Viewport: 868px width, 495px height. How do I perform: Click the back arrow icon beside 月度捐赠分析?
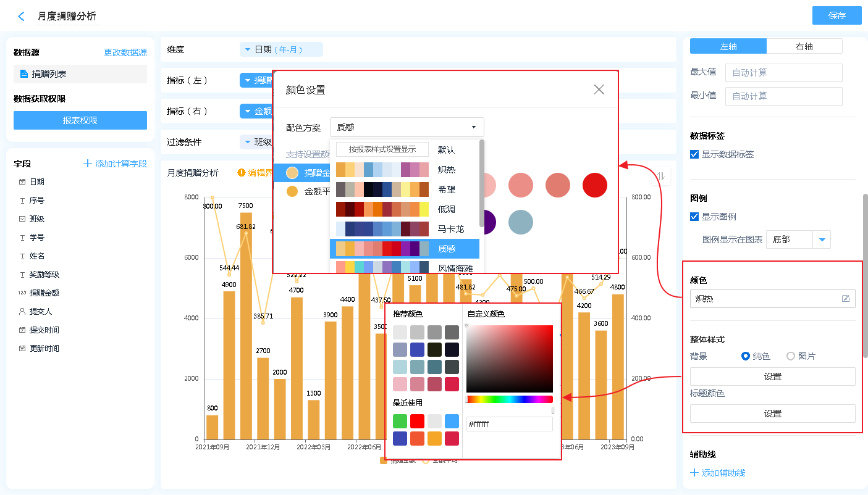point(22,17)
